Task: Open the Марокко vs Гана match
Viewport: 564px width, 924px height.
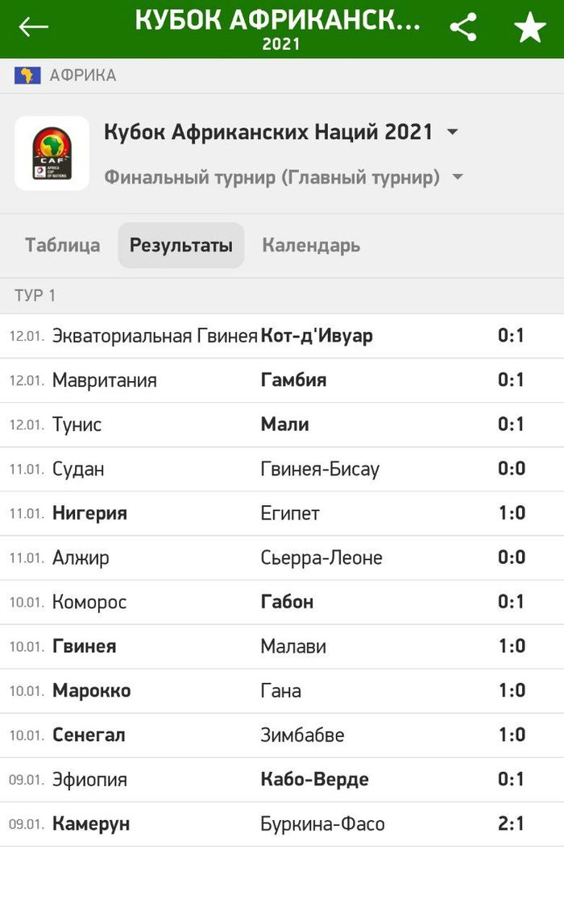Action: [x=282, y=691]
